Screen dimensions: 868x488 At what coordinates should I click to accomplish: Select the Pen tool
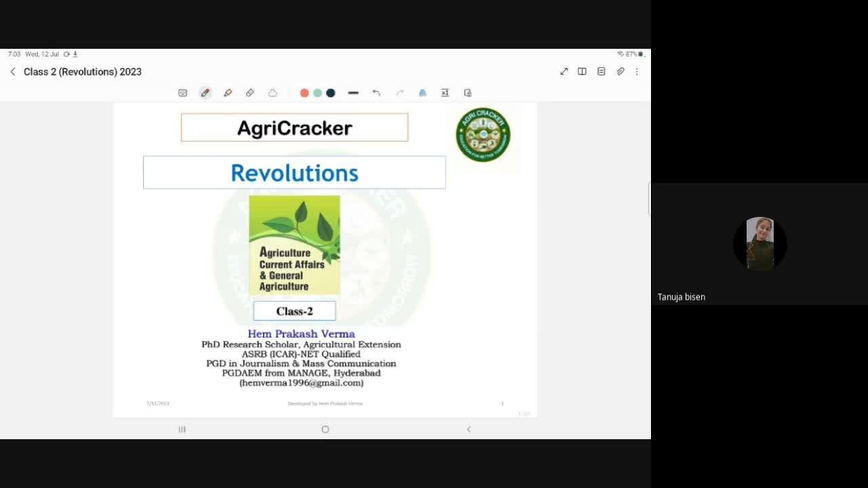(x=205, y=93)
